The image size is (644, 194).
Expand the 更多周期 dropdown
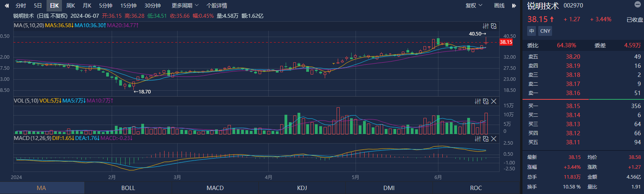(185, 6)
